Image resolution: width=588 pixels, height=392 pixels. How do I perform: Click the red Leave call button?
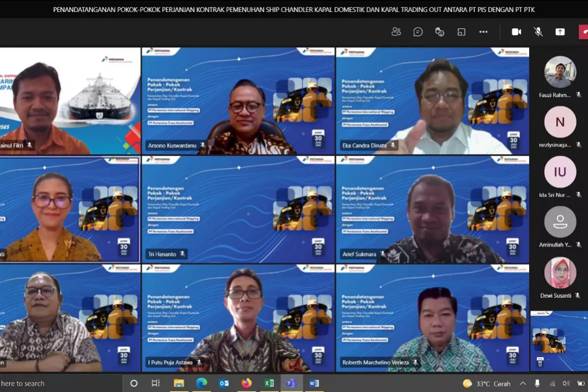[x=584, y=32]
